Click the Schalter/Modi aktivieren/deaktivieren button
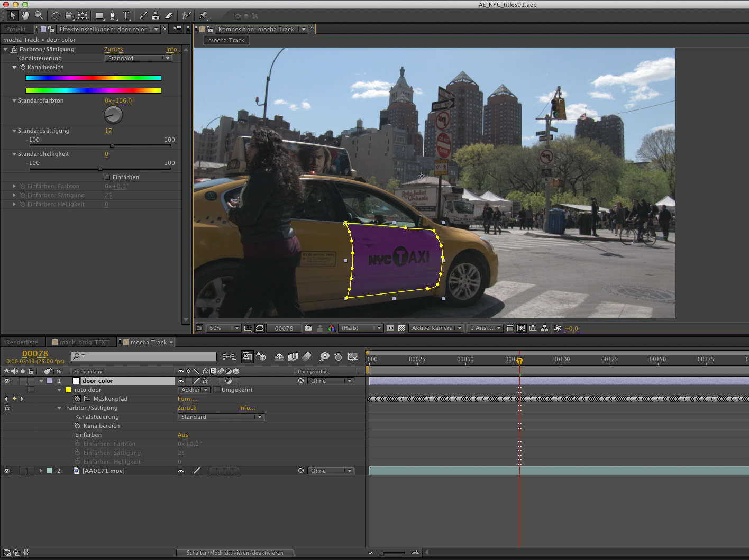Viewport: 749px width, 560px height. click(235, 553)
